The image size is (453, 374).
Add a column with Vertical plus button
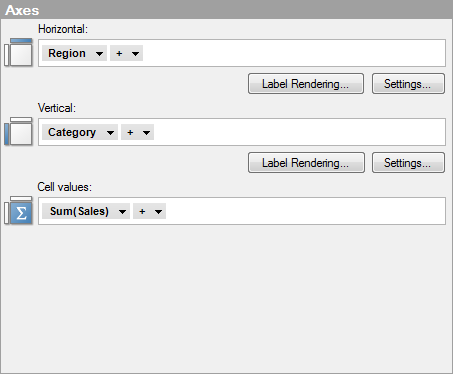[x=130, y=132]
